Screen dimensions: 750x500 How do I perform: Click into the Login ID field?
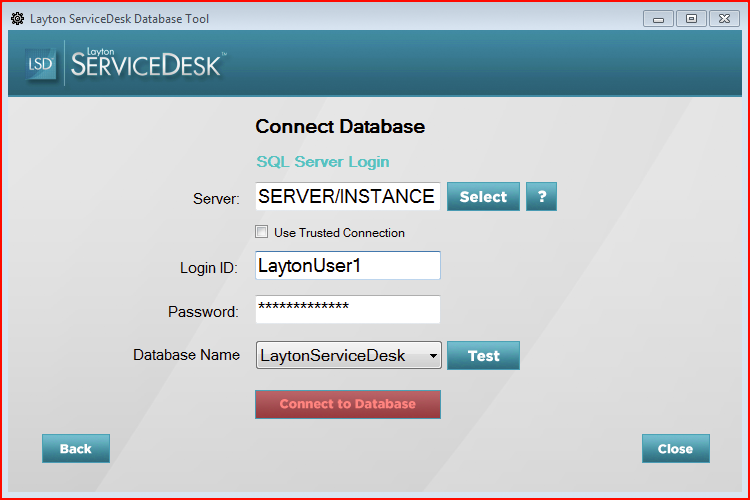[x=348, y=266]
